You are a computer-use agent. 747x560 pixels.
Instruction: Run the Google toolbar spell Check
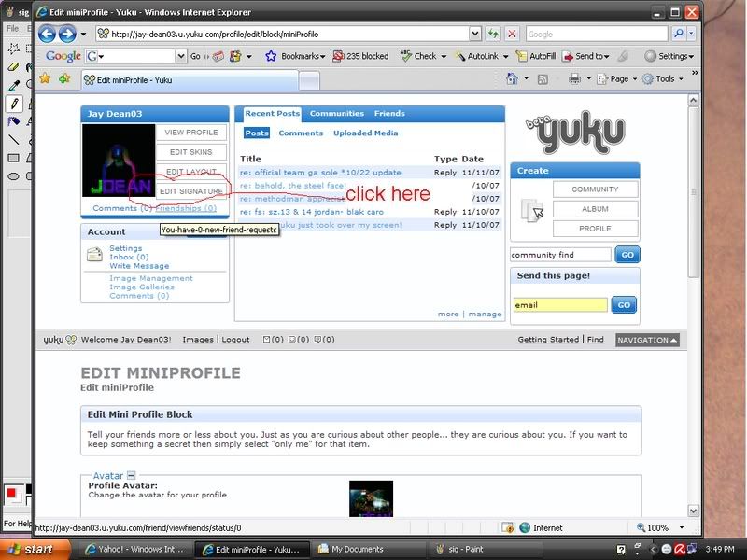pos(418,56)
